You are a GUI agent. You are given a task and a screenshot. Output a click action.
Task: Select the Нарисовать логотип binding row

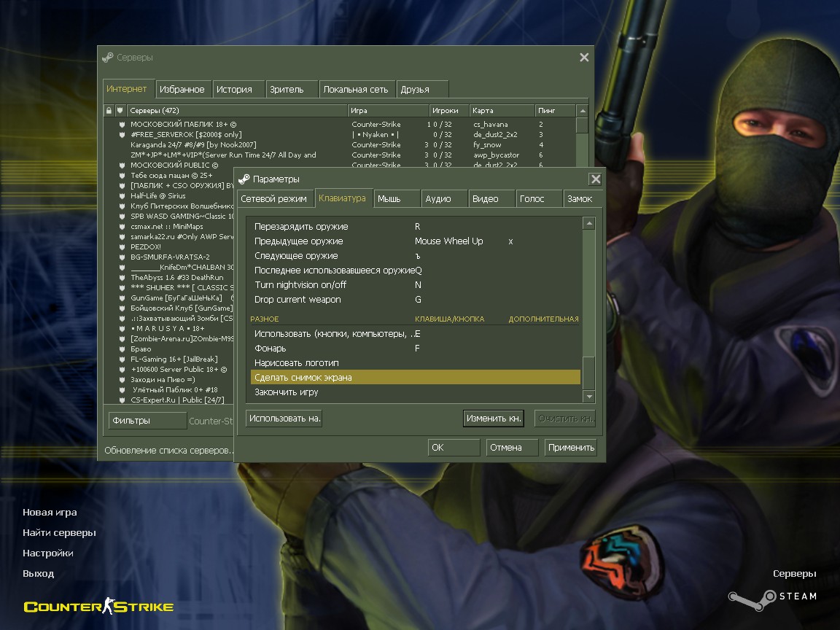coord(415,362)
